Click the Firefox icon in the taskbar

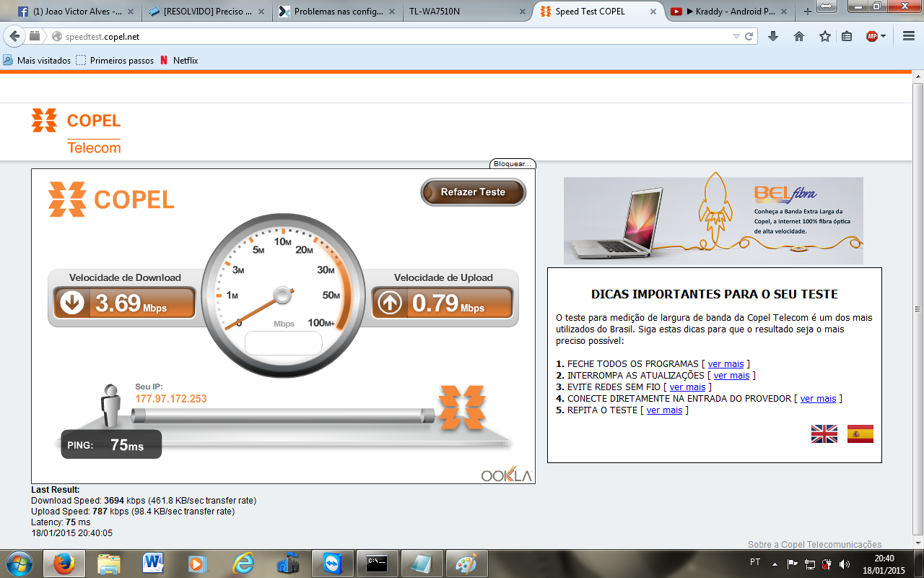pyautogui.click(x=64, y=564)
